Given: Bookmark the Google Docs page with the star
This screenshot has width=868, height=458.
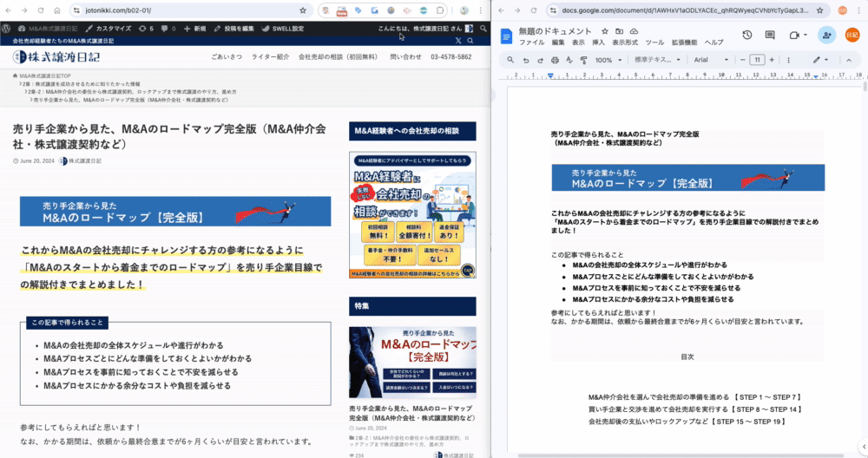Looking at the screenshot, I should pos(820,10).
